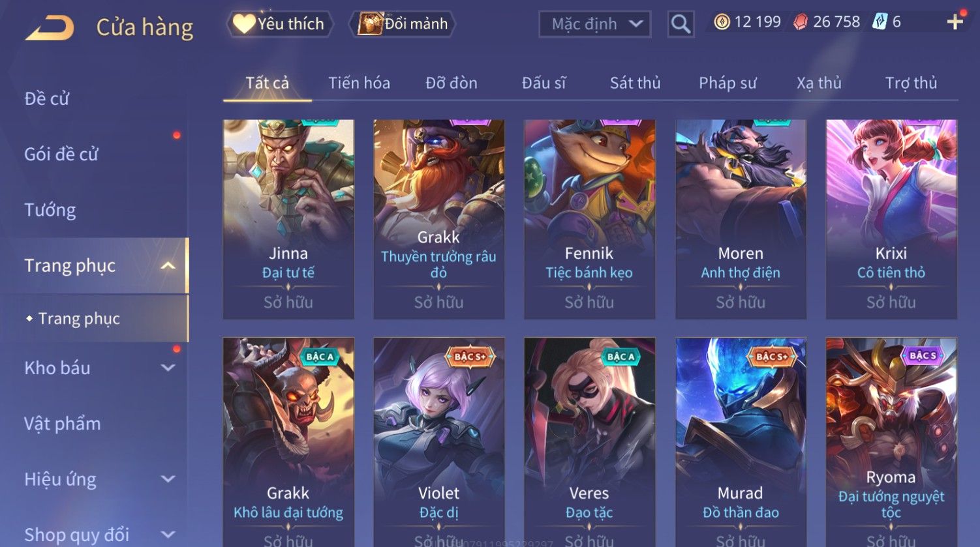Click the red ruby currency icon

pyautogui.click(x=800, y=22)
